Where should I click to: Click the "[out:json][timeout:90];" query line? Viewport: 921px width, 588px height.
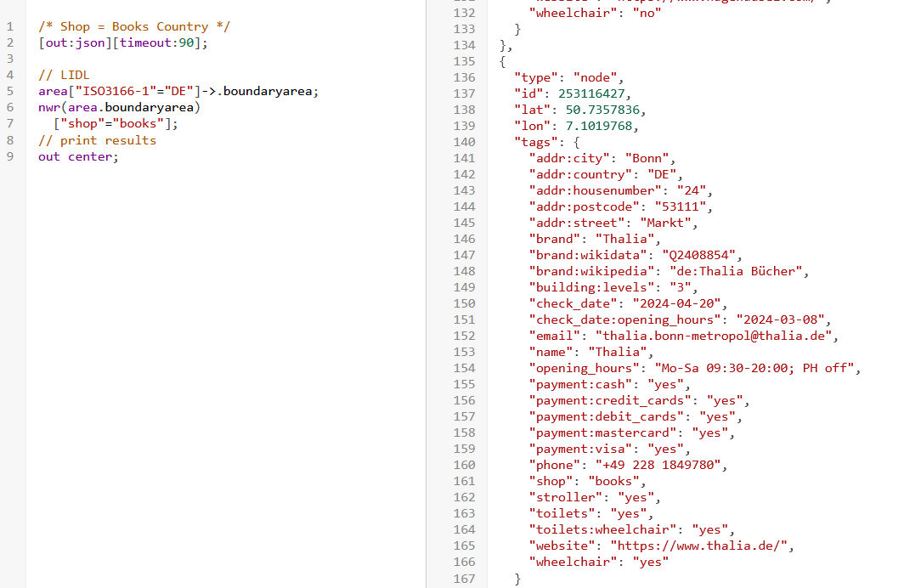click(x=122, y=42)
